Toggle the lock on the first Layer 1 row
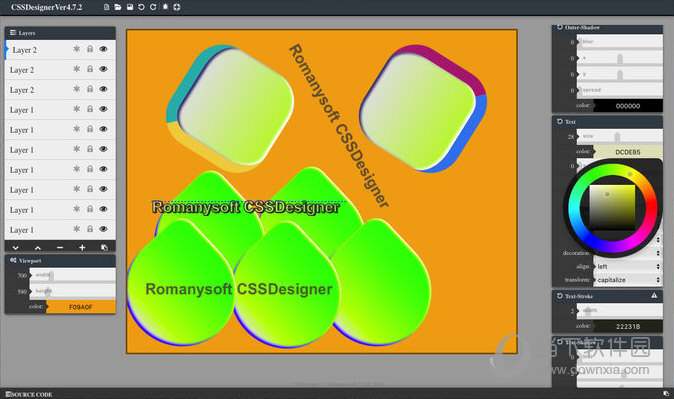674x399 pixels. (x=90, y=109)
